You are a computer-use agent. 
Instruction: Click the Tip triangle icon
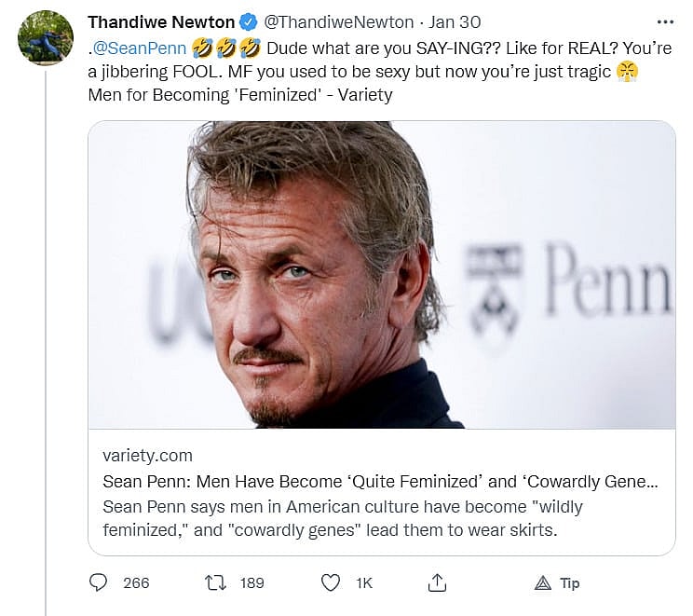(543, 583)
